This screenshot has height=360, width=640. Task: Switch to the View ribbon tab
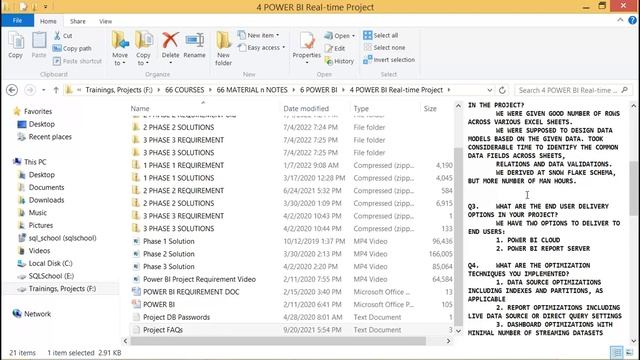click(105, 21)
